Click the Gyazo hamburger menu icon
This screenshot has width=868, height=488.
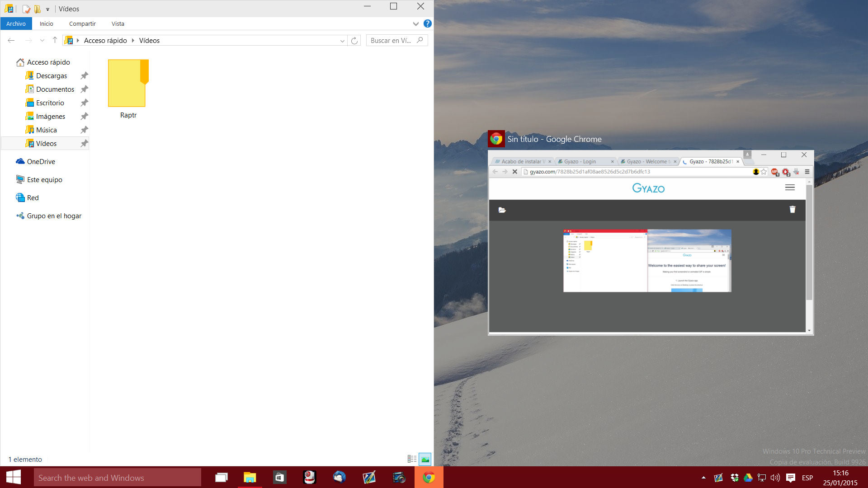point(790,187)
